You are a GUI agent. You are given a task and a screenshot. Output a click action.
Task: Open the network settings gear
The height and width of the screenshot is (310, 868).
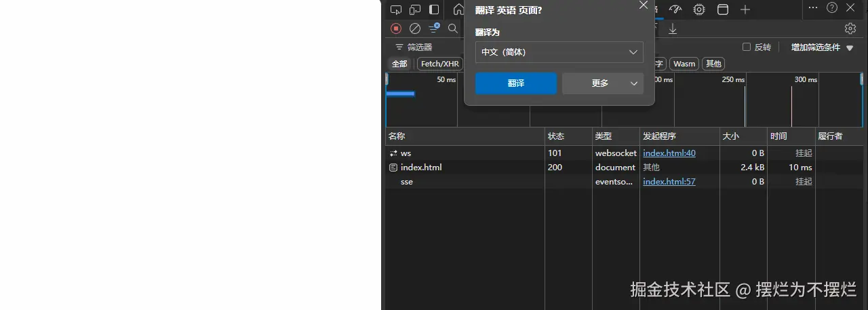pyautogui.click(x=850, y=28)
